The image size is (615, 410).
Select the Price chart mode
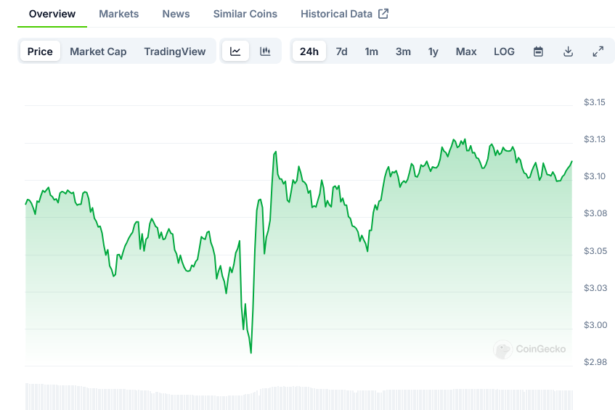(x=41, y=52)
